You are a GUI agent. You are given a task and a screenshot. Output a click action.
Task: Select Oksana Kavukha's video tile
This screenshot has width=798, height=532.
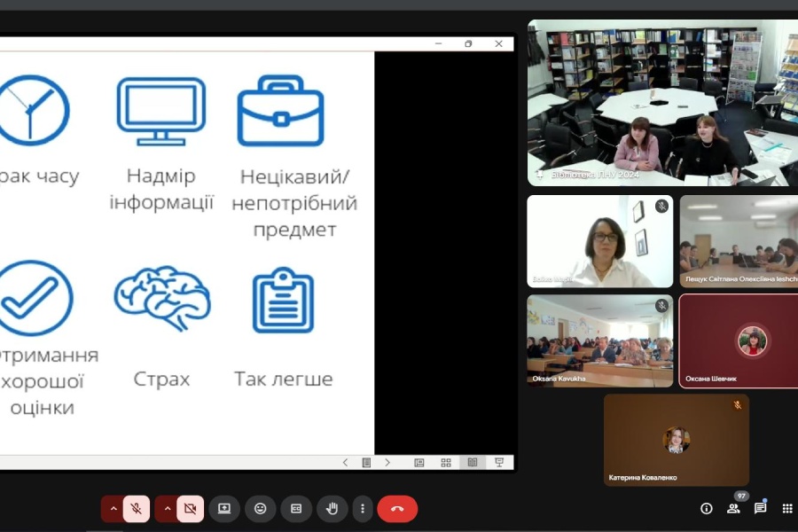click(600, 341)
